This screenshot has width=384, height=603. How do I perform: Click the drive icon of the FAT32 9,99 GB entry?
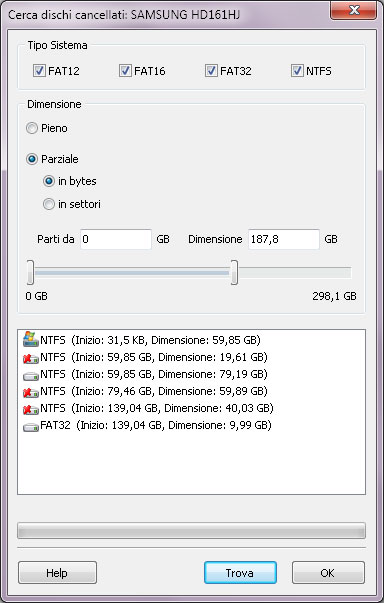31,426
